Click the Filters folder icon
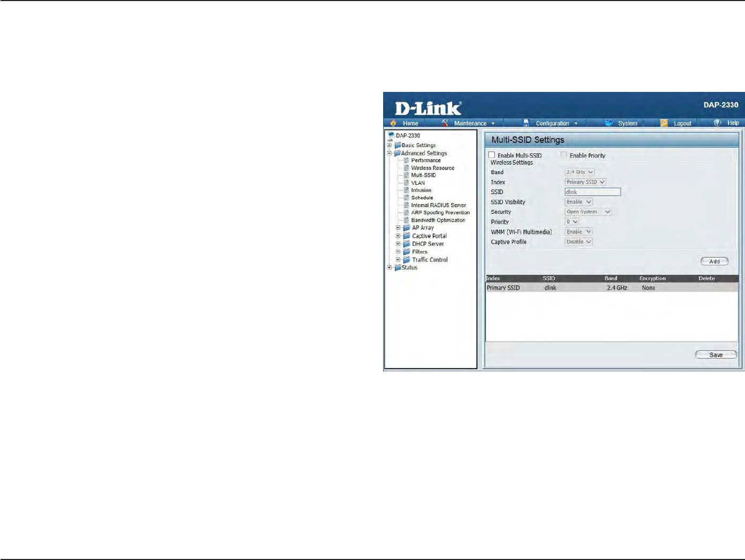This screenshot has height=560, width=745. (x=407, y=252)
